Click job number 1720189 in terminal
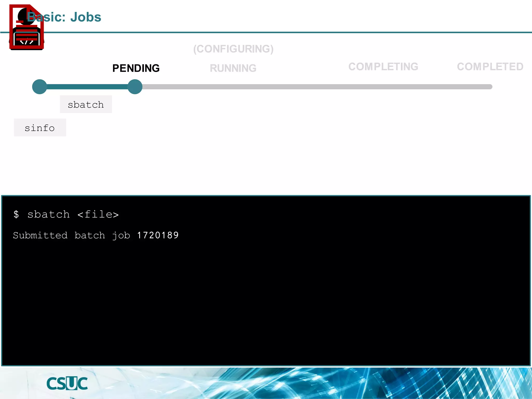Viewport: 532px width, 399px height. coord(158,235)
